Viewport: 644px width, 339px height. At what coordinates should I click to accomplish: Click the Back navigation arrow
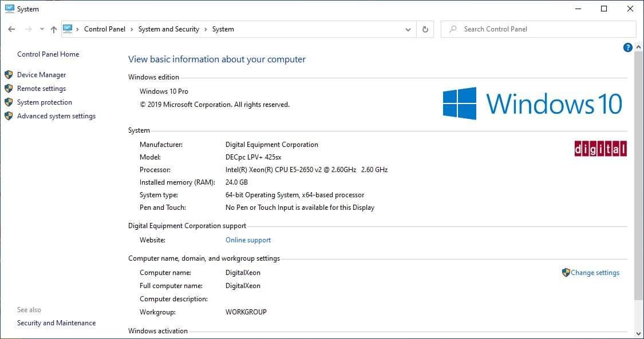[11, 29]
